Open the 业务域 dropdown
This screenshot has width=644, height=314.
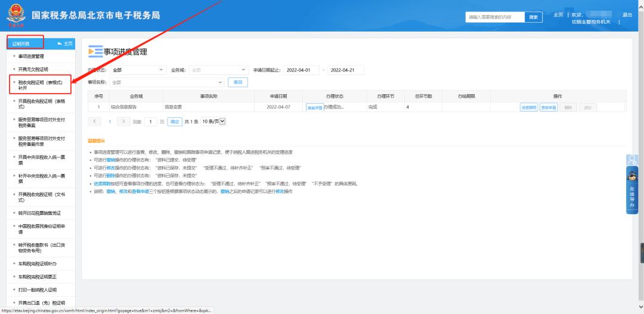click(x=219, y=70)
